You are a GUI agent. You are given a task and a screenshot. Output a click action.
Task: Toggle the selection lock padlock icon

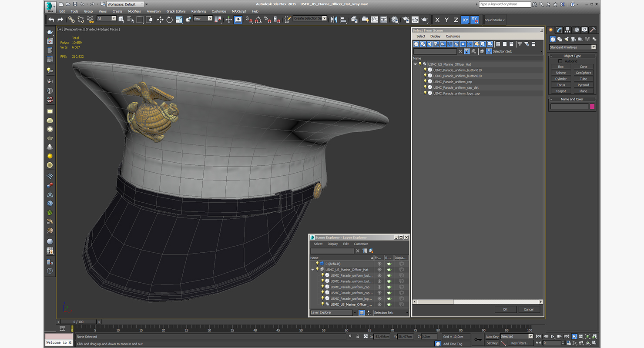(x=358, y=336)
